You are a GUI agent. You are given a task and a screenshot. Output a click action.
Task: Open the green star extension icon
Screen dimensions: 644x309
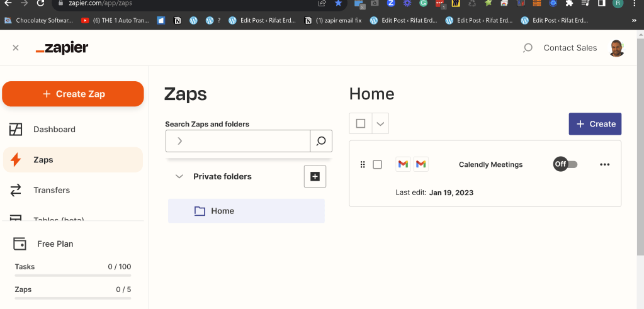[x=489, y=3]
